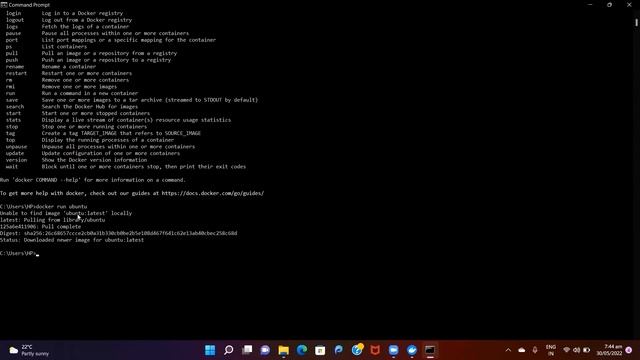This screenshot has width=640, height=360.
Task: Click "Run 'docker COMMAND --help'" line
Action: [x=93, y=180]
